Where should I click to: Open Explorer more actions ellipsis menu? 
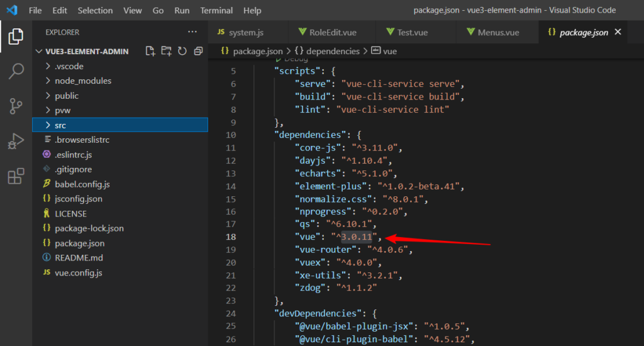tap(192, 32)
